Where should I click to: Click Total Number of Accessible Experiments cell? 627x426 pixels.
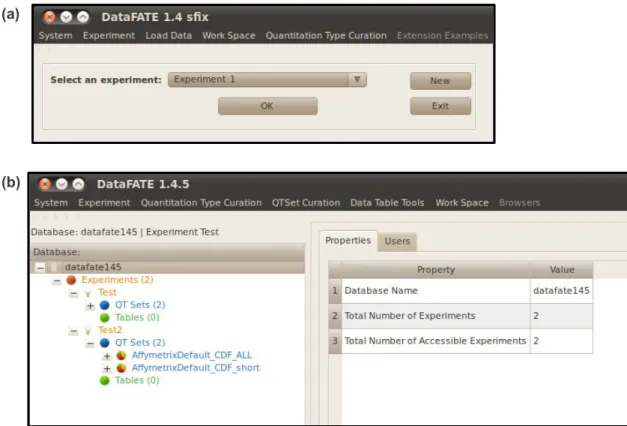[436, 341]
